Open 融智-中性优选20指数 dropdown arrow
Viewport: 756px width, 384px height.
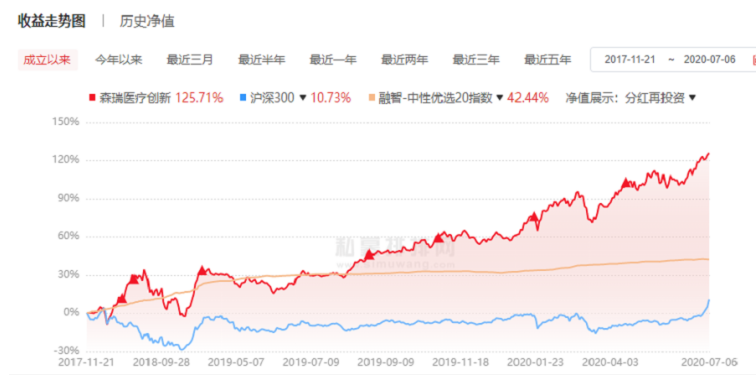point(500,98)
